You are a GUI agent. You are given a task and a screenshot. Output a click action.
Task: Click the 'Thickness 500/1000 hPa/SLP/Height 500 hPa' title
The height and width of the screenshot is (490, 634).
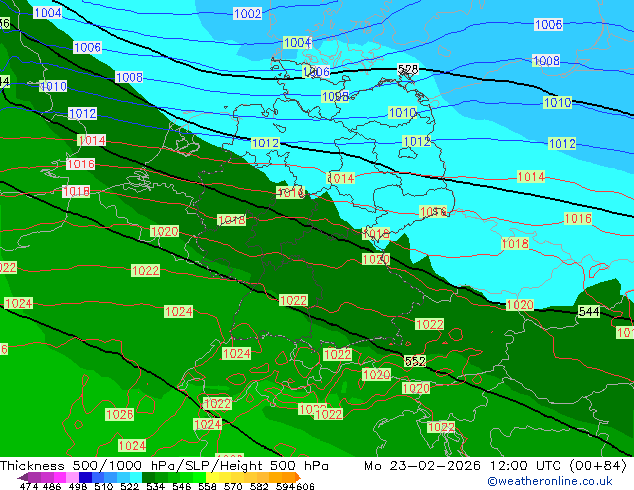[164, 466]
